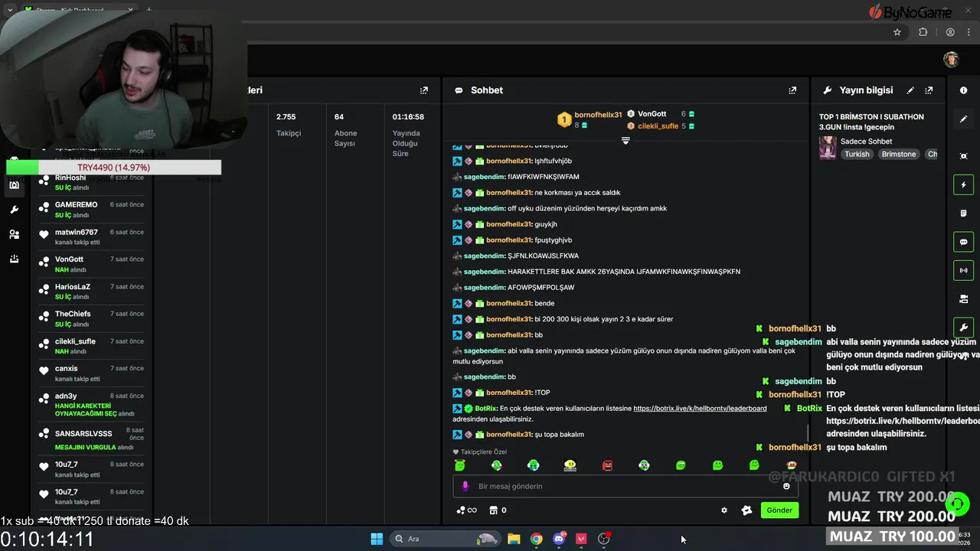This screenshot has width=980, height=551.
Task: Pop out the stream stats panel
Action: point(423,90)
